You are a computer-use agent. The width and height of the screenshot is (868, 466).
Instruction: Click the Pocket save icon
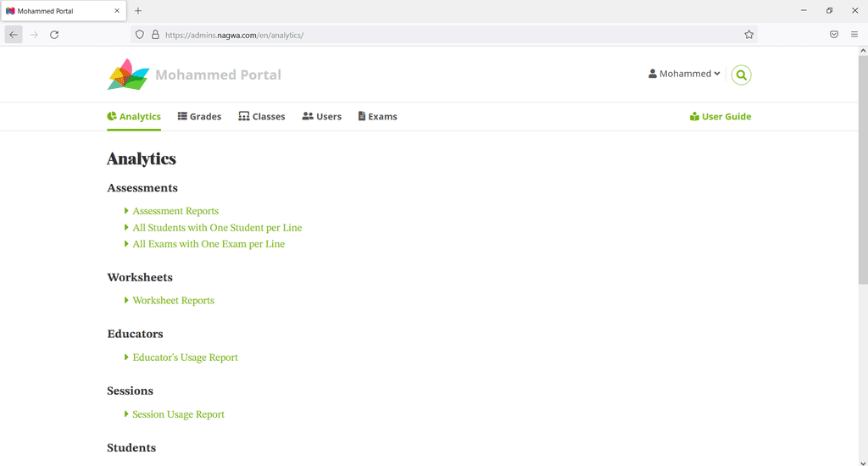tap(834, 35)
